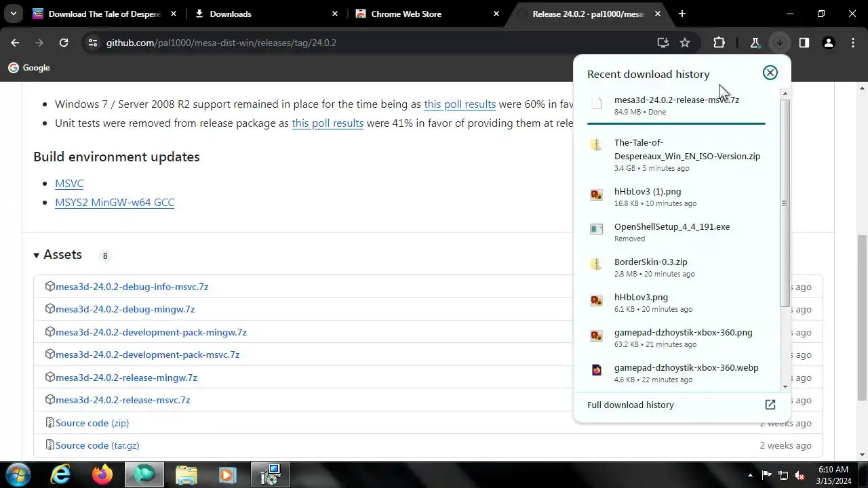868x488 pixels.
Task: Download mesa3d-24.0.2-development-pack-msvc.7z
Action: coord(147,354)
